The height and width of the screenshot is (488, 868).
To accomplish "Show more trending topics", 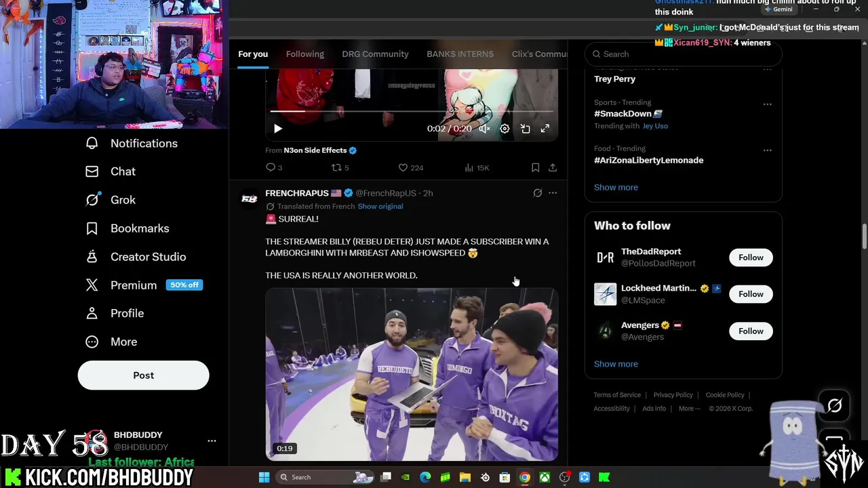I will (616, 187).
